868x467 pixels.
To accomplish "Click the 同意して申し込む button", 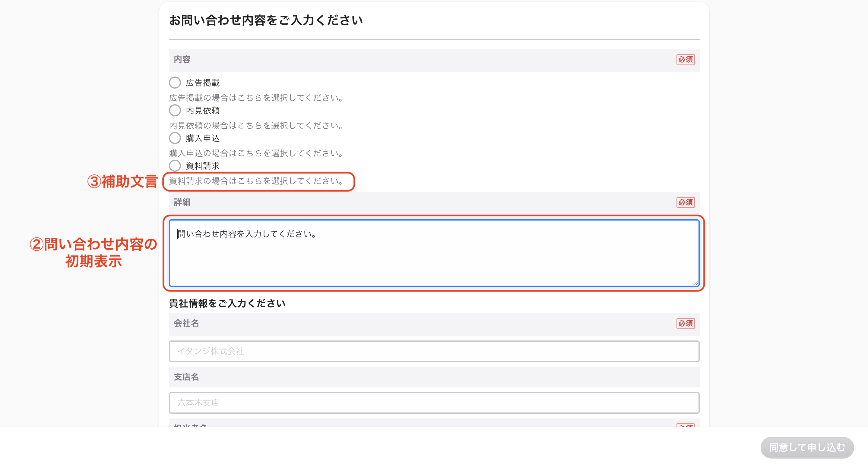I will pyautogui.click(x=807, y=447).
